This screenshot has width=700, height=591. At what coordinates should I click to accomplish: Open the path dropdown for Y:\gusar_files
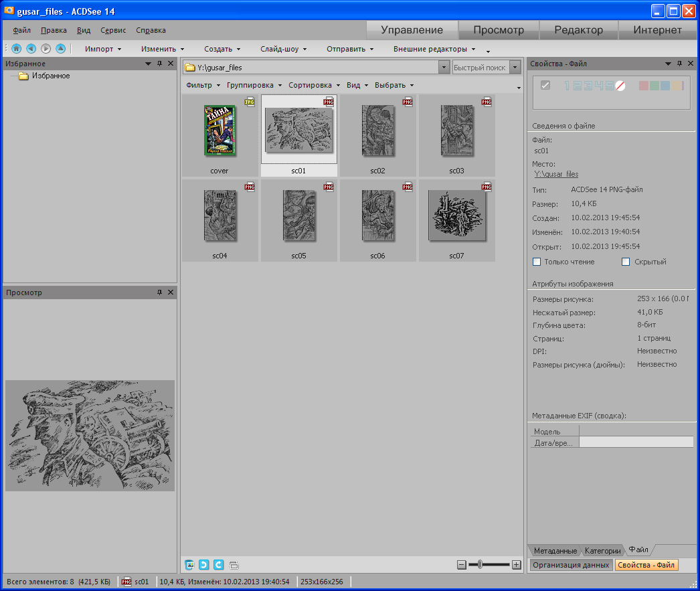tap(444, 68)
